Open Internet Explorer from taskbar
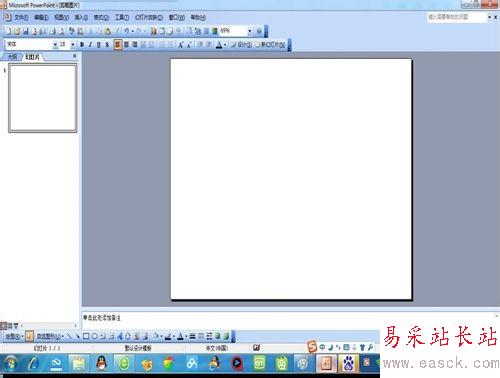 (x=34, y=363)
